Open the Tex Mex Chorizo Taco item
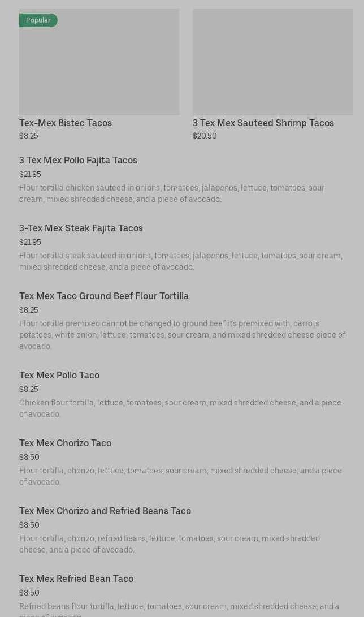This screenshot has height=617, width=364. 65,443
